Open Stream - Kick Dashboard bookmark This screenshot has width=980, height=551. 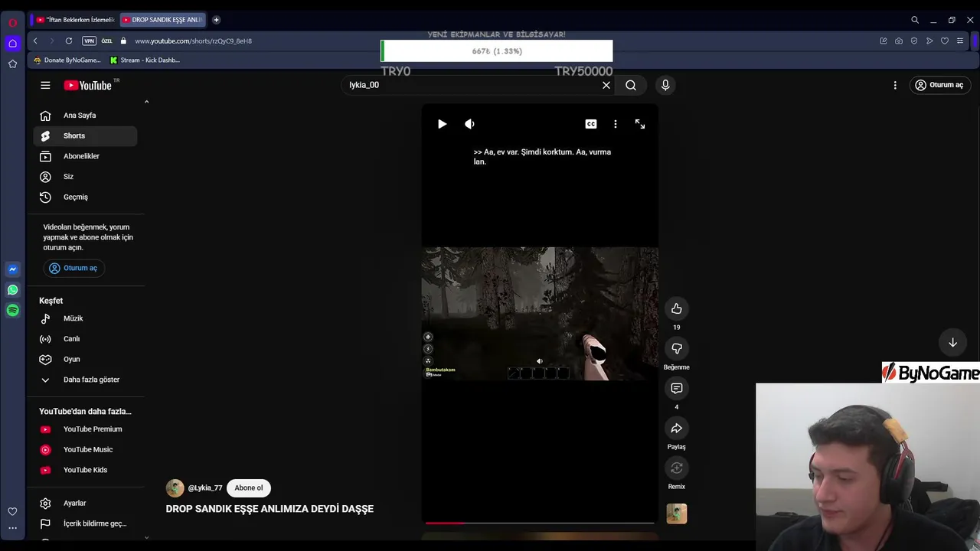pyautogui.click(x=145, y=60)
